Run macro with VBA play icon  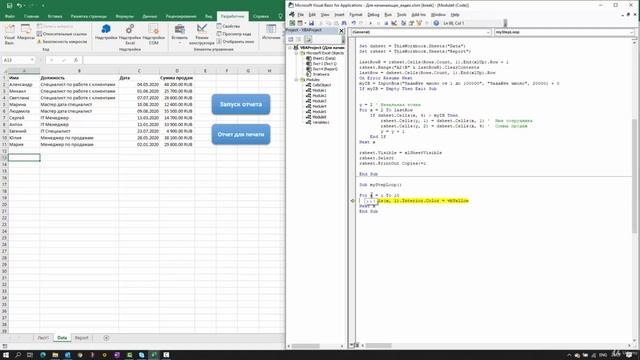coord(371,23)
